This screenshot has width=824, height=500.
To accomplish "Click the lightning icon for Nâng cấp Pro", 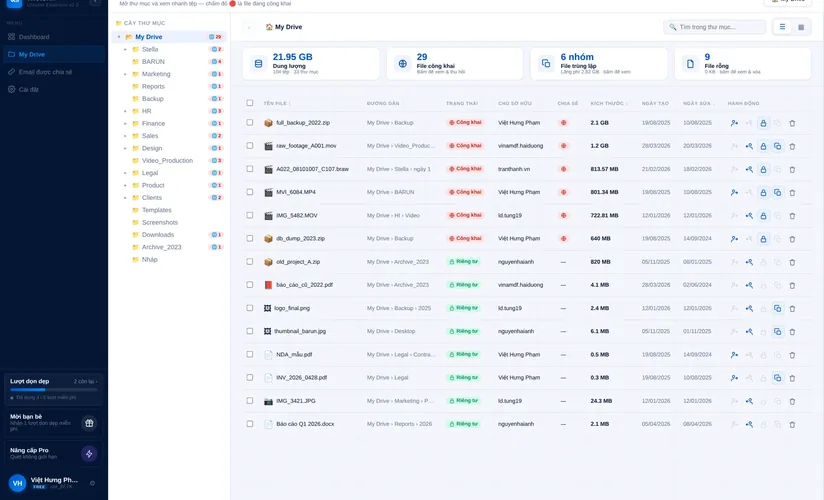I will click(89, 454).
